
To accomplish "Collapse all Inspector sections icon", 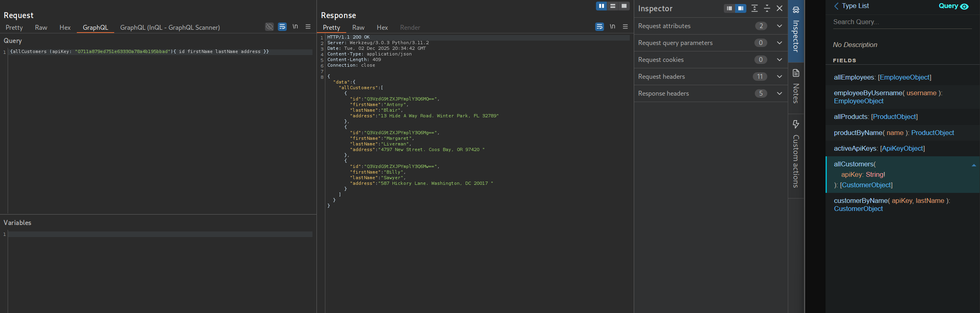I will click(767, 8).
